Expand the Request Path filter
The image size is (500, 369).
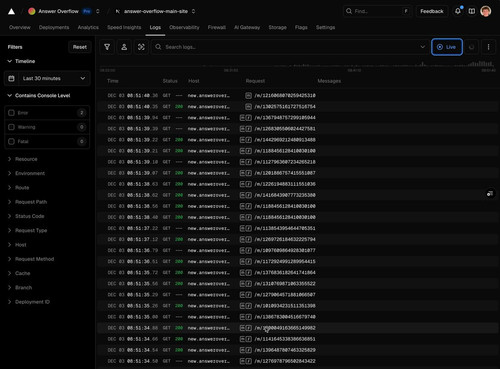click(x=27, y=202)
